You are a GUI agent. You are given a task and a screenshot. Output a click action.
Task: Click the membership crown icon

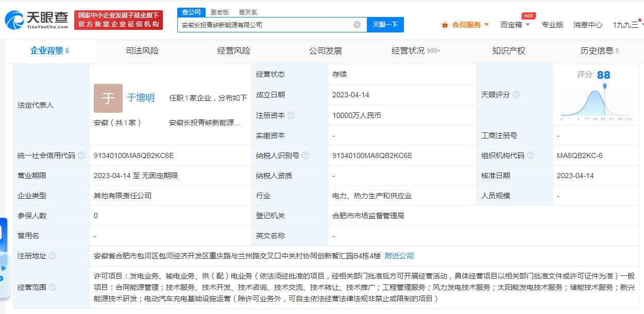[x=445, y=25]
